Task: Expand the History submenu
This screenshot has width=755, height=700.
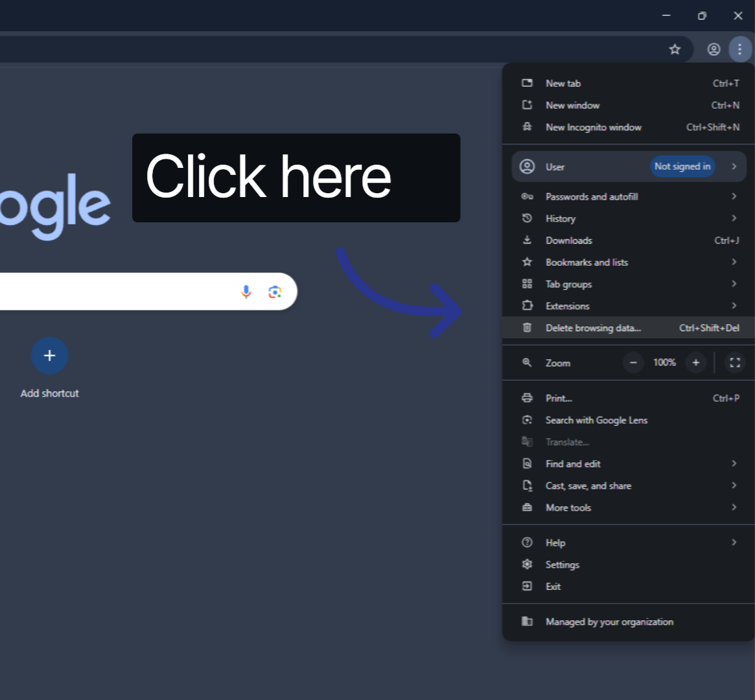Action: click(560, 218)
